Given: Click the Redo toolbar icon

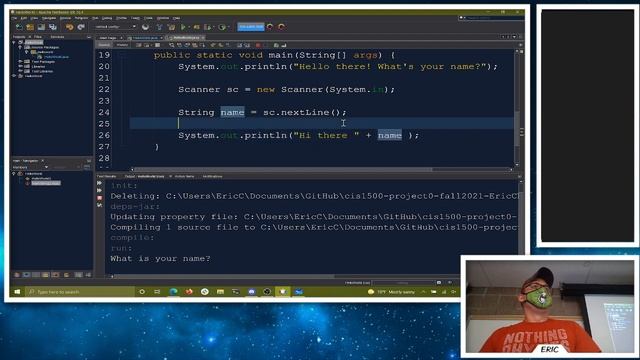Looking at the screenshot, I should click(x=81, y=27).
